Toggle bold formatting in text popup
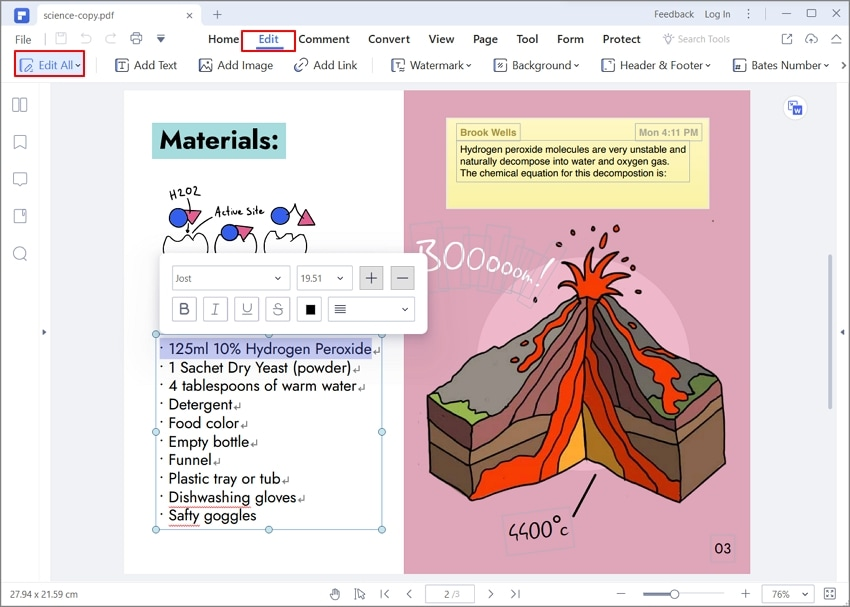 (x=184, y=309)
